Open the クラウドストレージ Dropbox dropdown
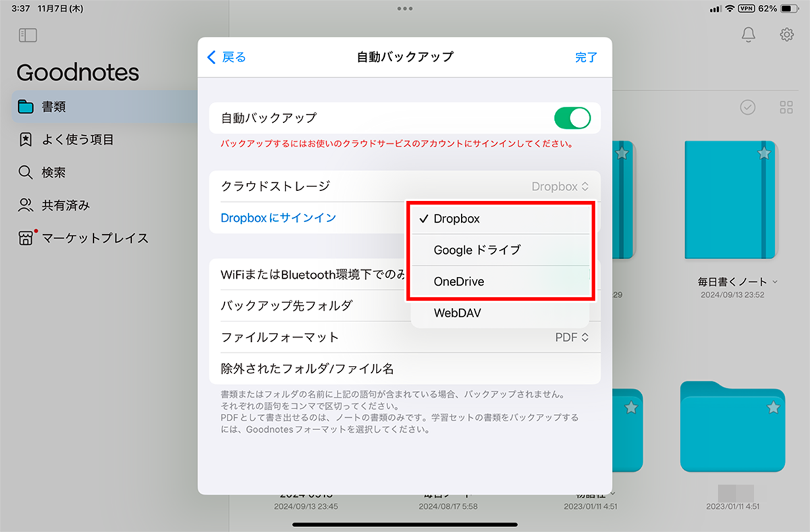This screenshot has height=532, width=810. [560, 186]
